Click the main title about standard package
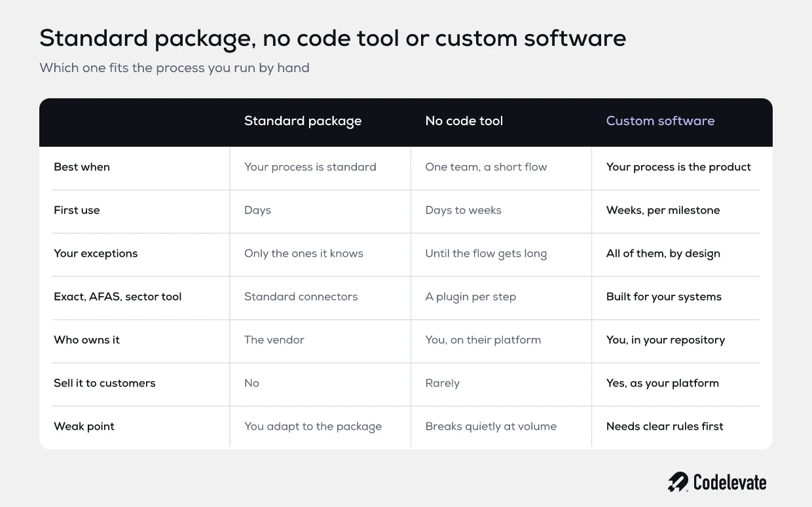The height and width of the screenshot is (507, 812). point(333,39)
